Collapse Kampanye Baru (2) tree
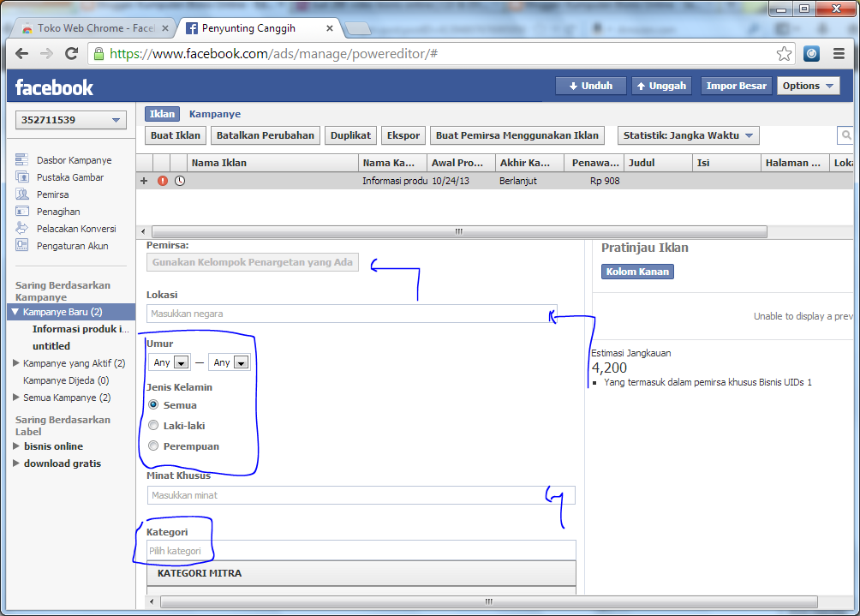Viewport: 860px width, 616px height. [15, 312]
